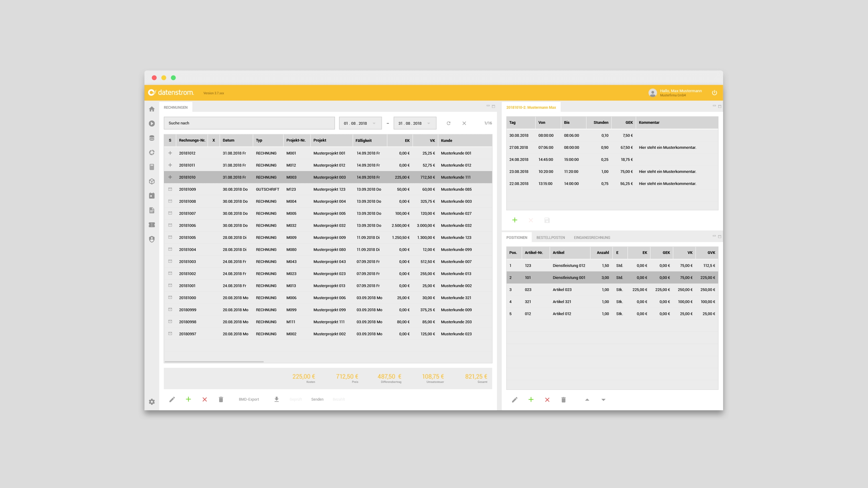Click the BMD-Export button

[x=249, y=399]
